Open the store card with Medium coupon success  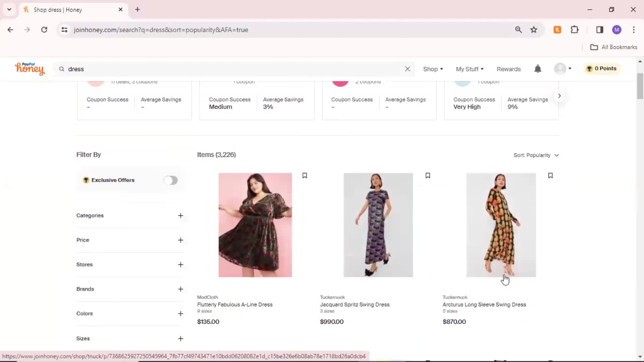(x=257, y=100)
